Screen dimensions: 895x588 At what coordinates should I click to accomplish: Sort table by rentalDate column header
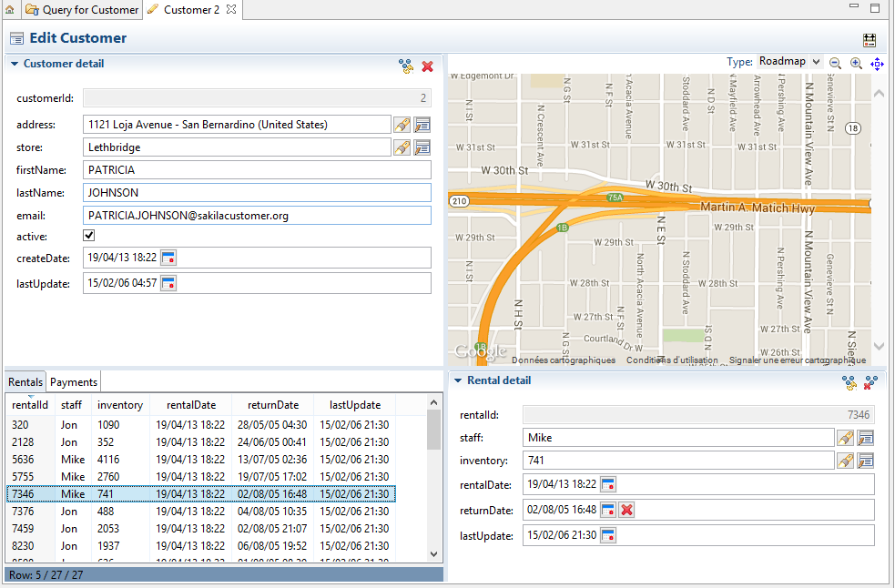(191, 405)
